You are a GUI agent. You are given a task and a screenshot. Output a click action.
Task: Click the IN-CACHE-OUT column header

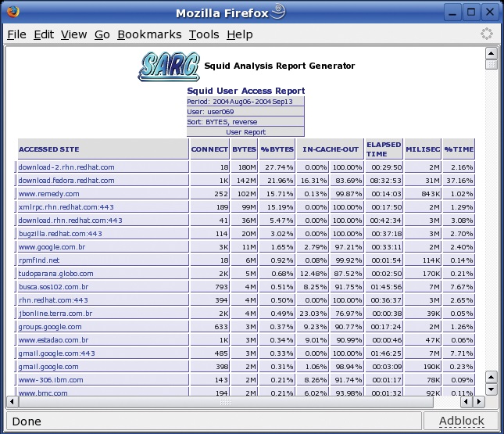330,149
